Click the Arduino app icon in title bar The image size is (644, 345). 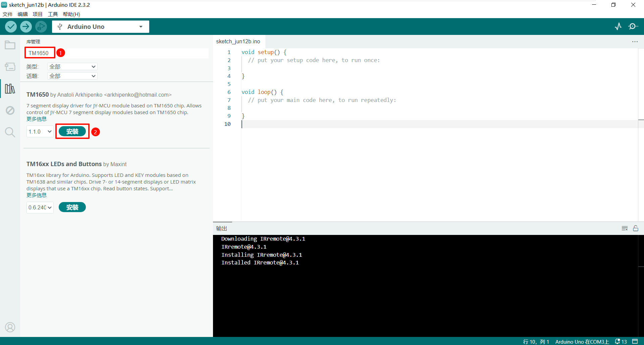click(4, 5)
